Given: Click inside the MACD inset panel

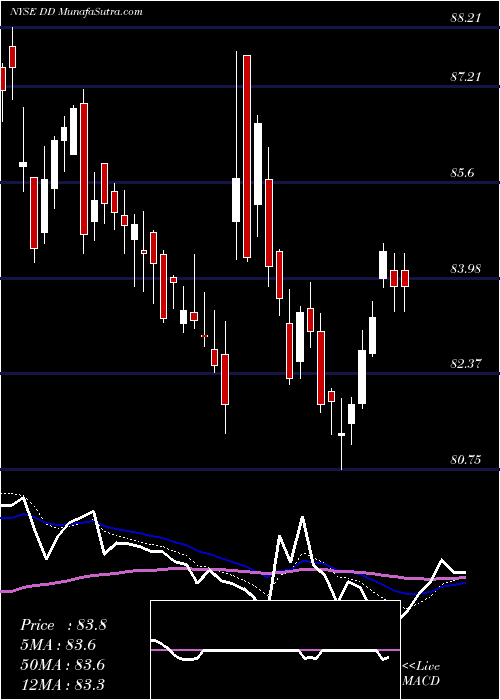Looking at the screenshot, I should pyautogui.click(x=275, y=650).
